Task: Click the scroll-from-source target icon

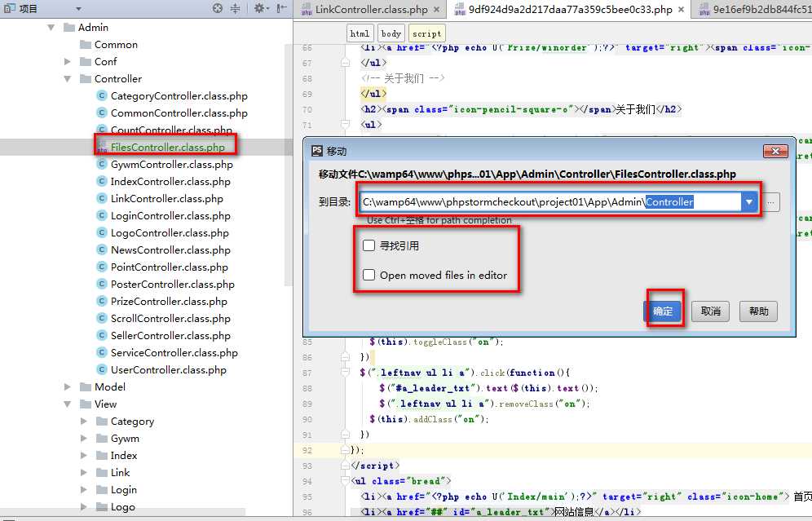Action: [x=218, y=8]
